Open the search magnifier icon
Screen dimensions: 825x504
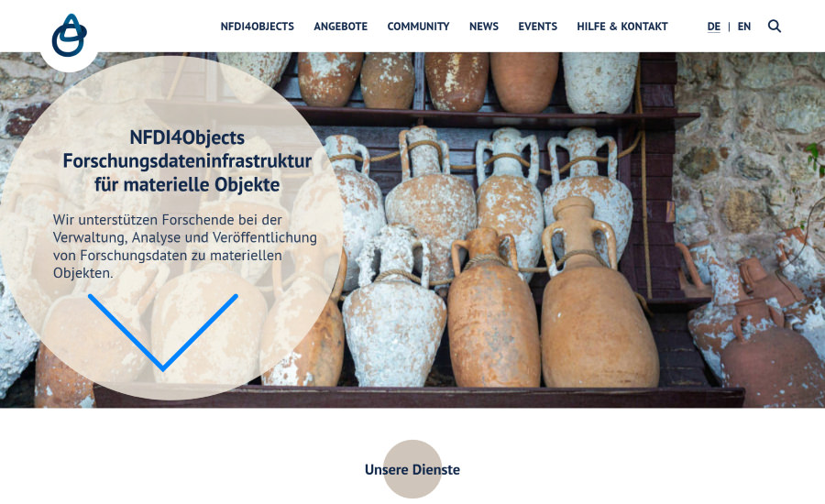[774, 27]
